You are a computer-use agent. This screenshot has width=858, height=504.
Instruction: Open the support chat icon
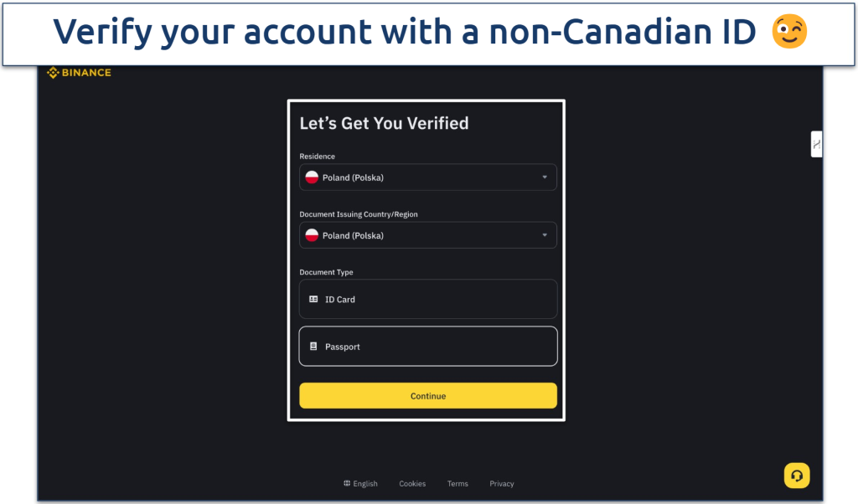click(797, 476)
